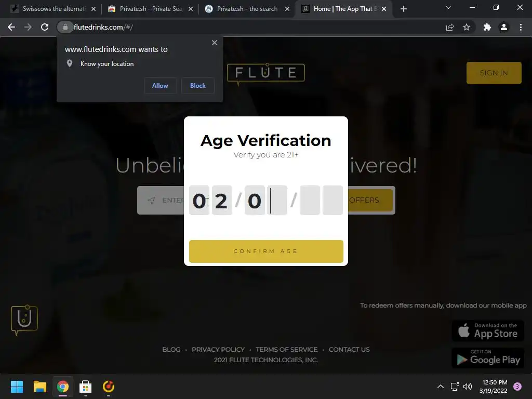
Task: Click the SIGN IN button
Action: (x=494, y=73)
